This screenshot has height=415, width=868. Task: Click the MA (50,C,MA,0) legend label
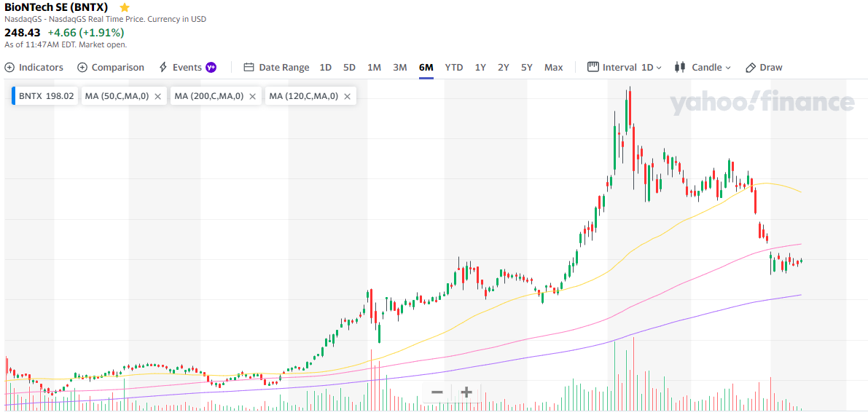pyautogui.click(x=117, y=96)
